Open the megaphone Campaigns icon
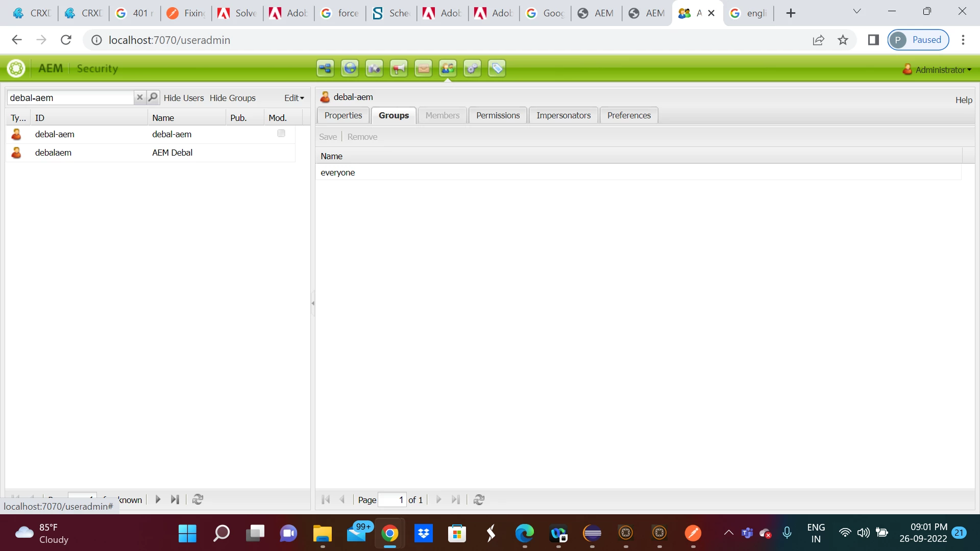The image size is (980, 551). pyautogui.click(x=399, y=68)
